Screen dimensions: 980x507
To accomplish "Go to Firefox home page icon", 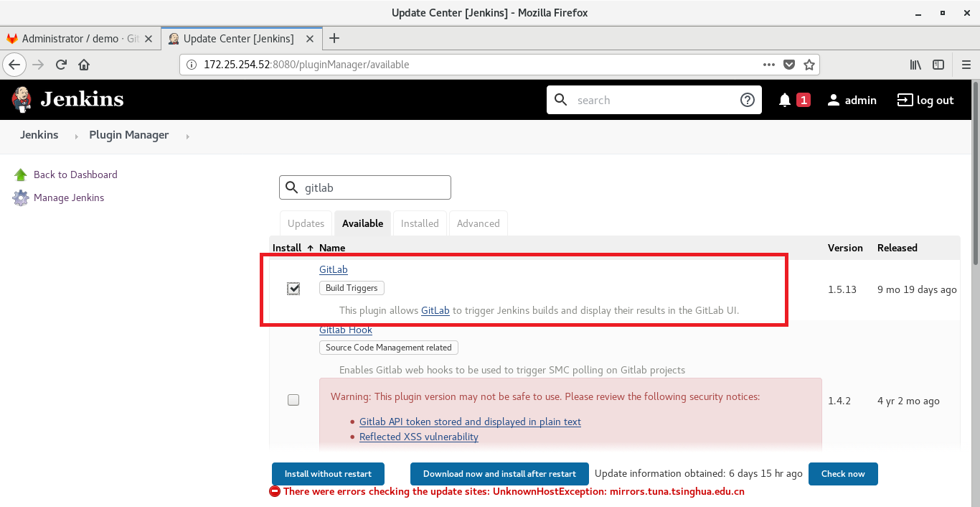I will pos(84,65).
